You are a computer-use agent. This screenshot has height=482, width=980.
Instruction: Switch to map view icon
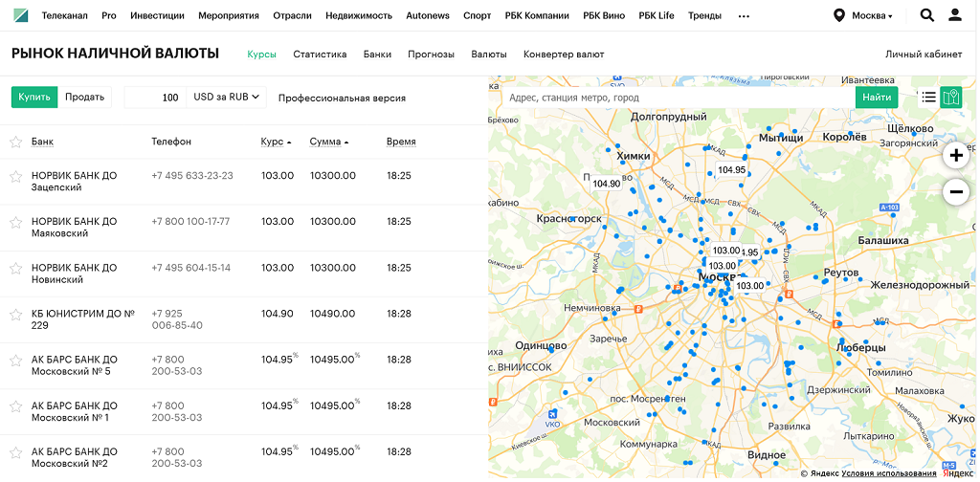click(x=951, y=97)
